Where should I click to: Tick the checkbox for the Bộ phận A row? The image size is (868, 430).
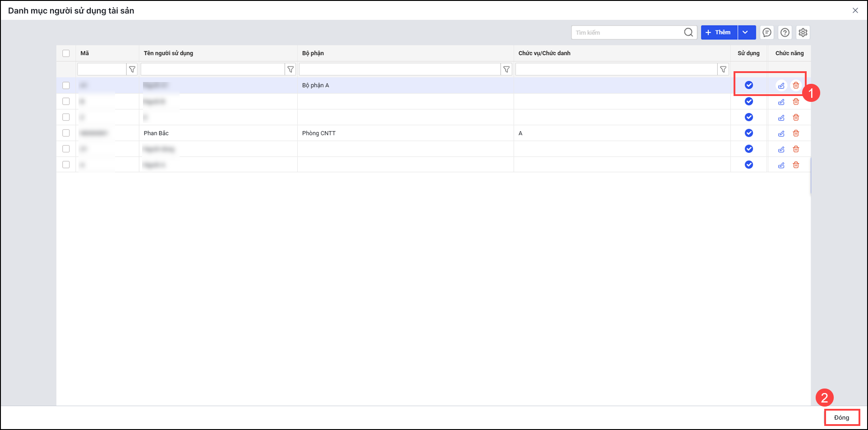(x=66, y=85)
